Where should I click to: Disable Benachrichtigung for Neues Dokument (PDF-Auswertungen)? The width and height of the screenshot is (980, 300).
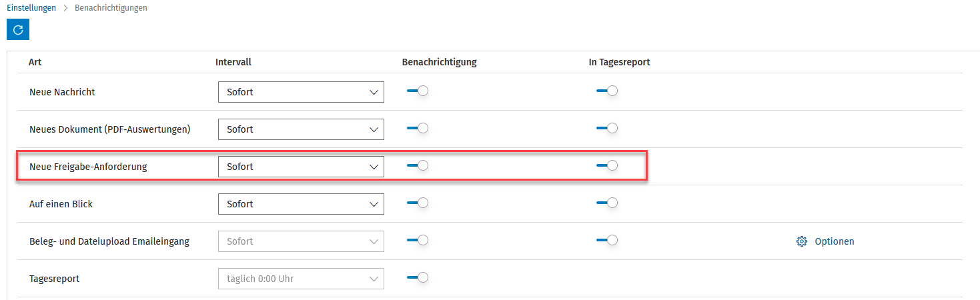point(418,129)
